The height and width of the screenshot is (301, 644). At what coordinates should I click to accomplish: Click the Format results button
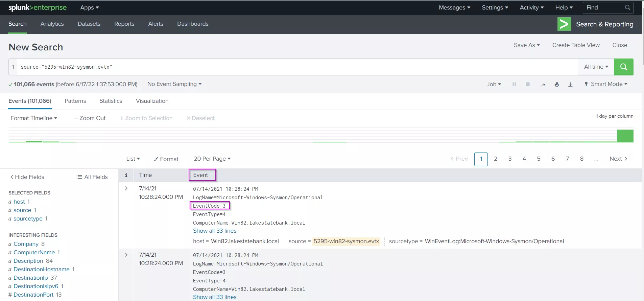166,159
